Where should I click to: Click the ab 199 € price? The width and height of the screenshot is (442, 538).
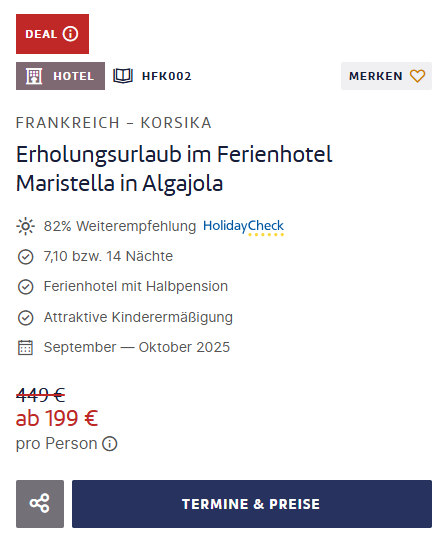(57, 419)
